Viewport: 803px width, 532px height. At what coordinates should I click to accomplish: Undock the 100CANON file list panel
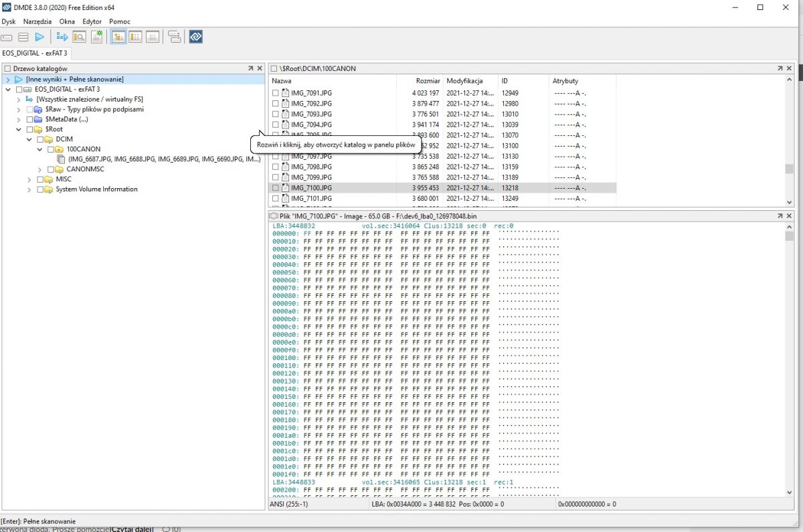(x=780, y=68)
